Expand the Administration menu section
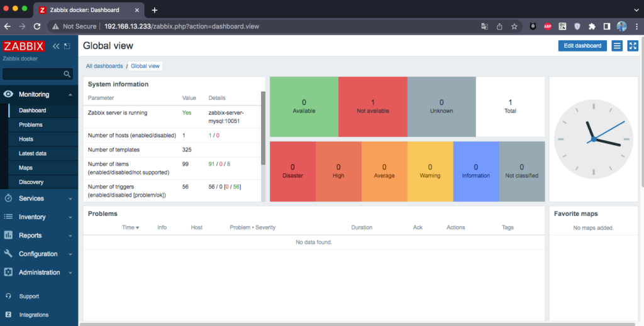 tap(70, 273)
